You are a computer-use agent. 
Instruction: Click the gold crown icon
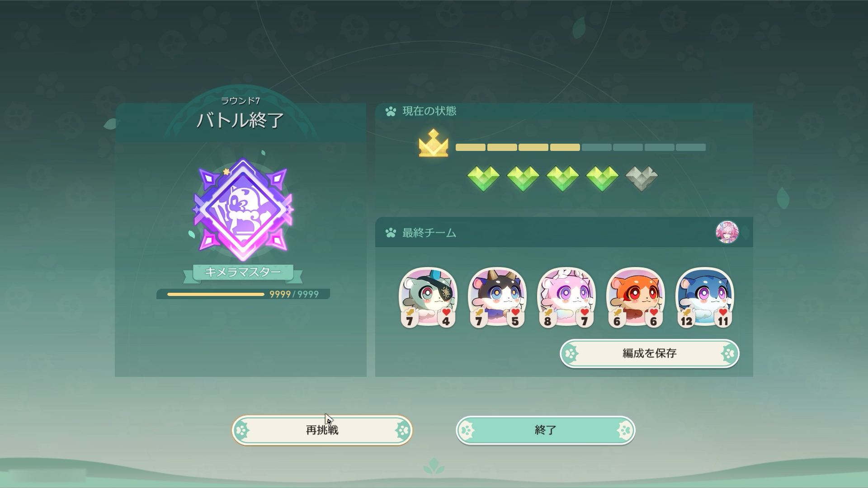pyautogui.click(x=434, y=143)
